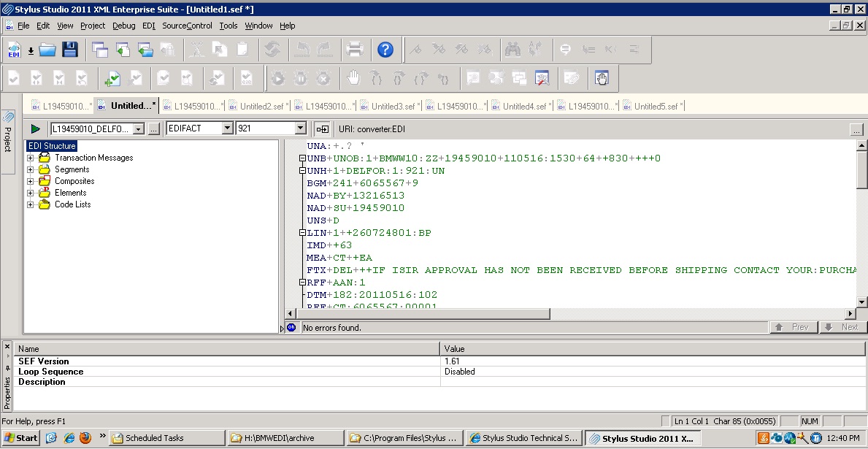Click the green play validate button
This screenshot has height=449, width=868.
pos(35,128)
